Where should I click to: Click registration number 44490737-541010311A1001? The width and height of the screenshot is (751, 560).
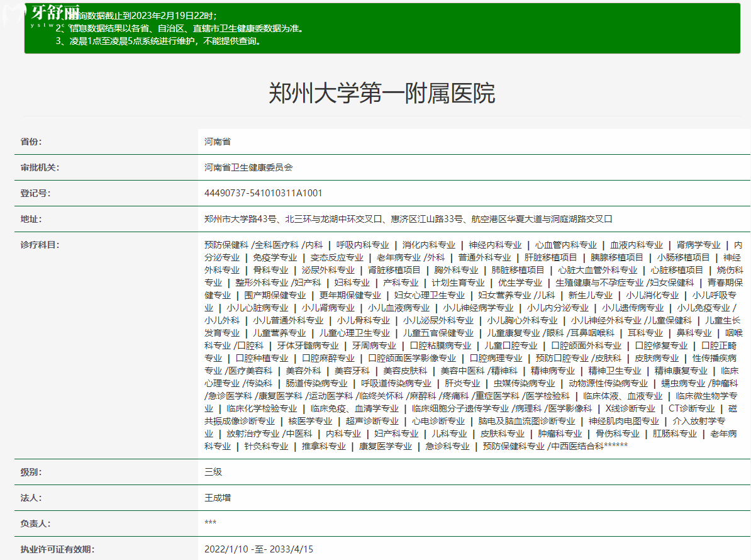(x=264, y=193)
